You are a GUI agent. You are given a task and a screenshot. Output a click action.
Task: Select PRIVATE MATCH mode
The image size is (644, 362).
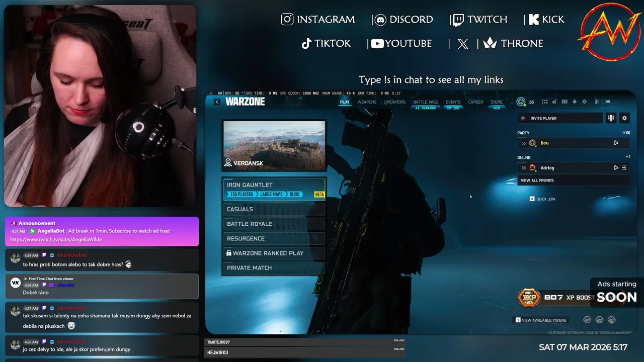(274, 267)
